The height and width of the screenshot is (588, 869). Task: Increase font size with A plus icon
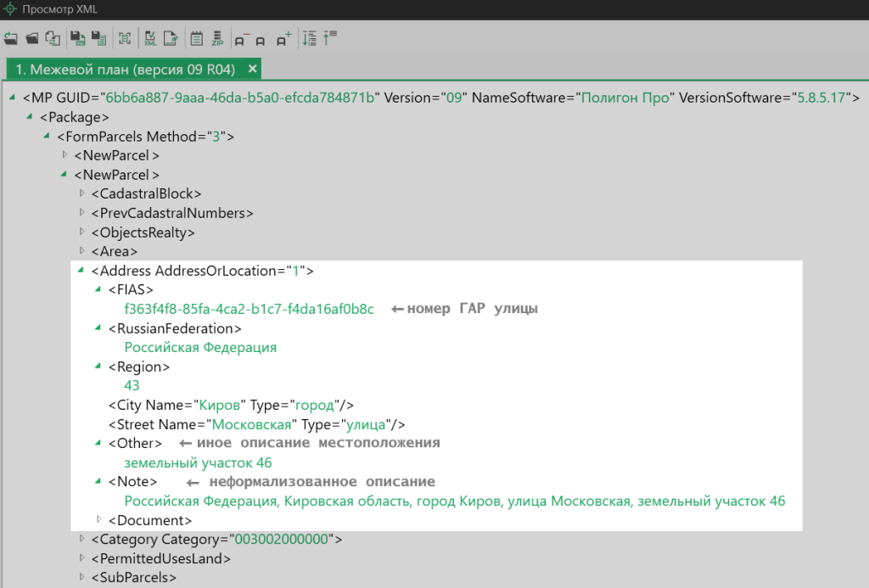[x=284, y=38]
